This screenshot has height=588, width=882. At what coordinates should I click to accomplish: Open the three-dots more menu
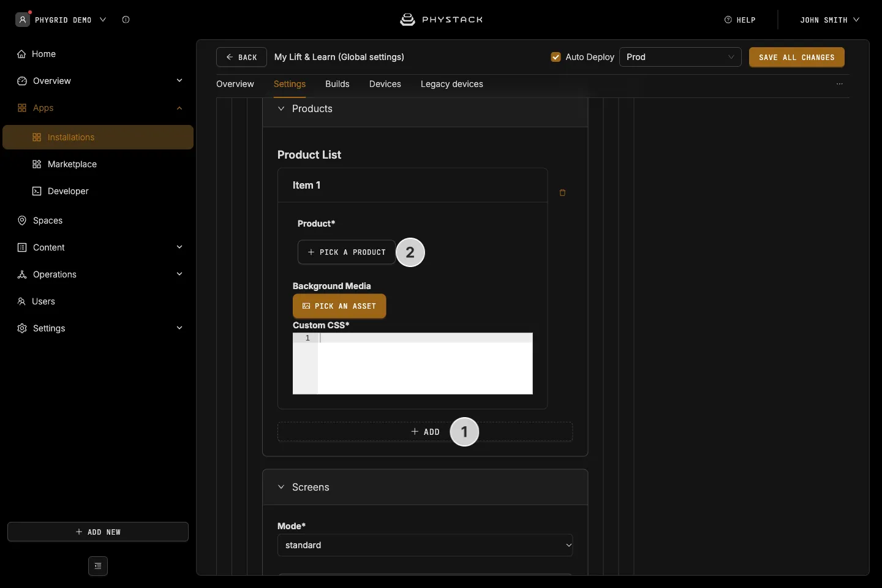(x=840, y=84)
